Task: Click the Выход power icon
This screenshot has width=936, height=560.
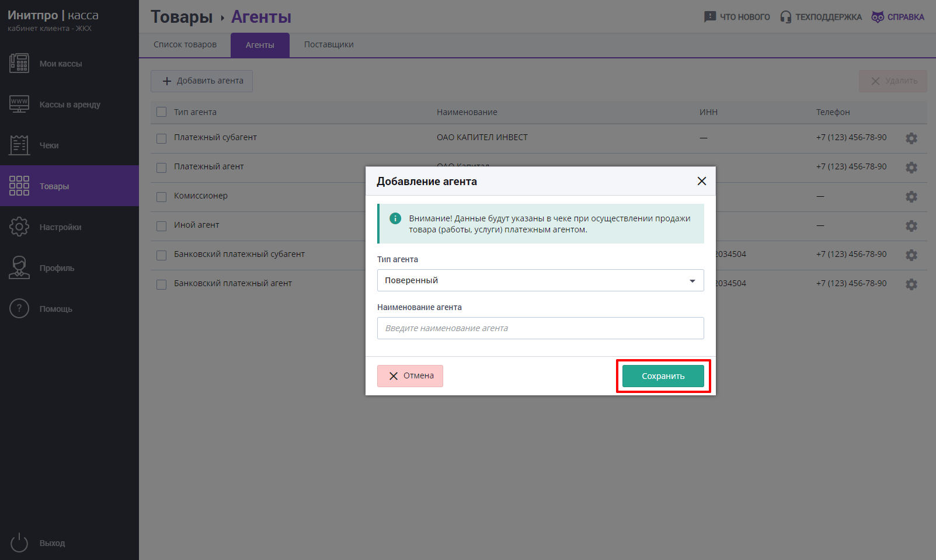Action: (19, 542)
